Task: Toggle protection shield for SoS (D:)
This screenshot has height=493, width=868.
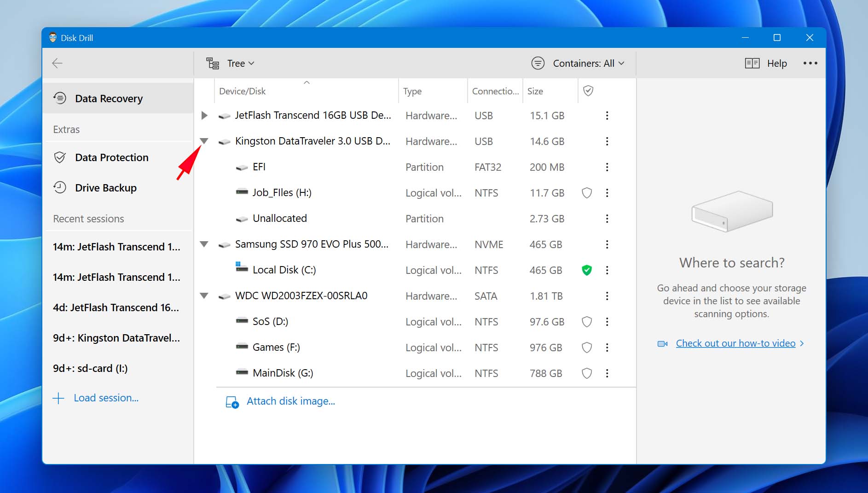Action: 587,322
